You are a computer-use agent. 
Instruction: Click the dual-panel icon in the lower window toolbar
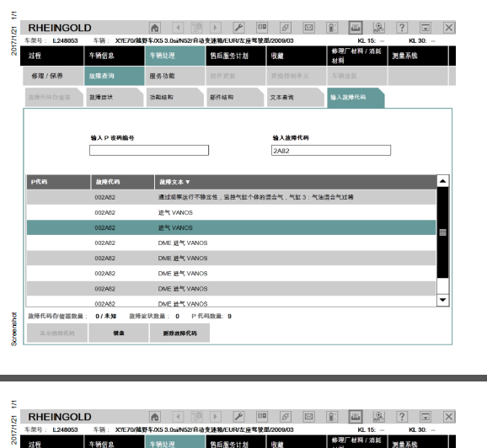262,417
